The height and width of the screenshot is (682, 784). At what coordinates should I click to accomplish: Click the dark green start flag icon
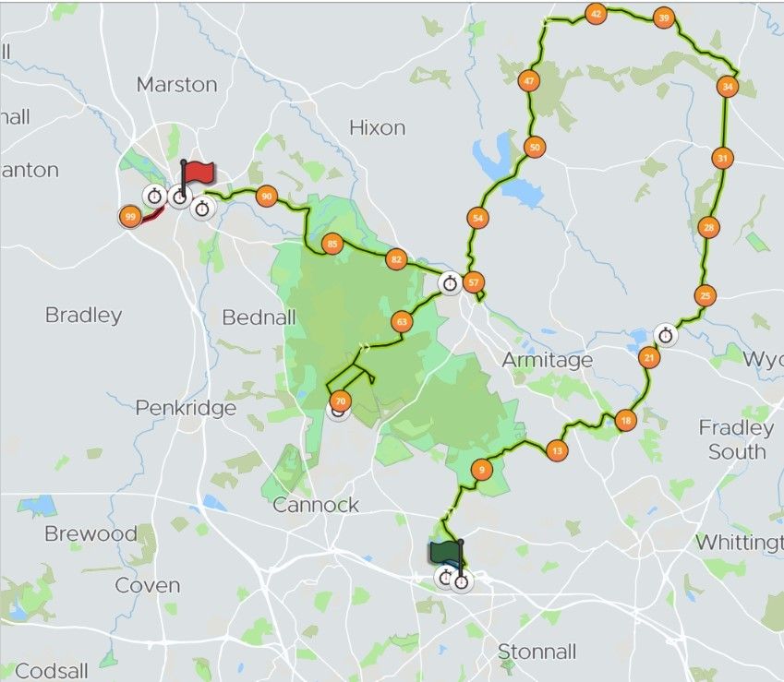click(447, 554)
